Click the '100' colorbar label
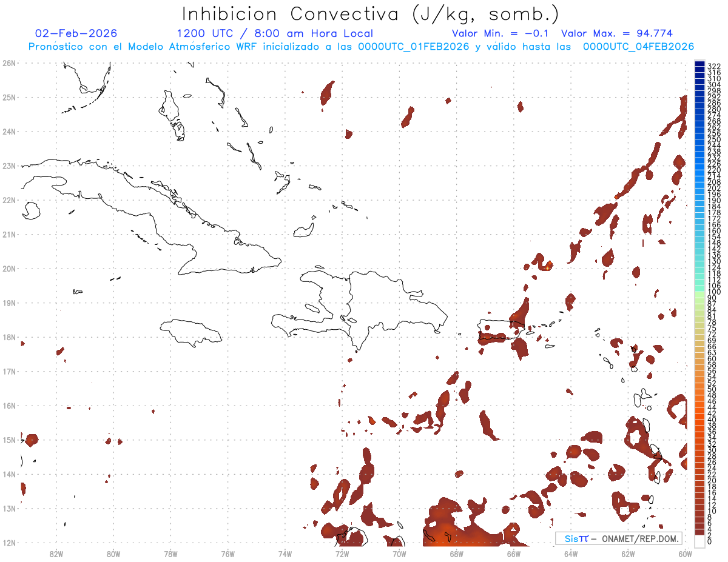The height and width of the screenshot is (562, 728). click(x=713, y=292)
